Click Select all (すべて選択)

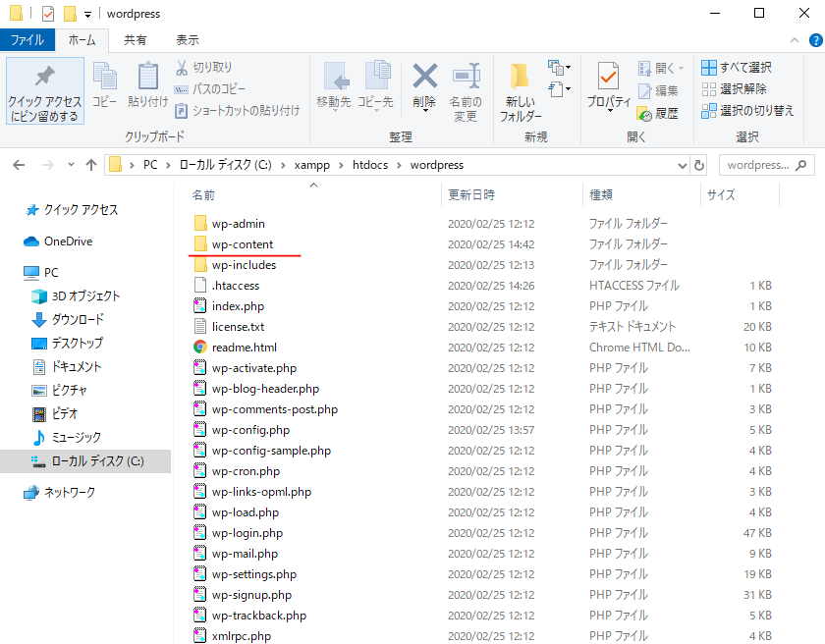[x=736, y=68]
